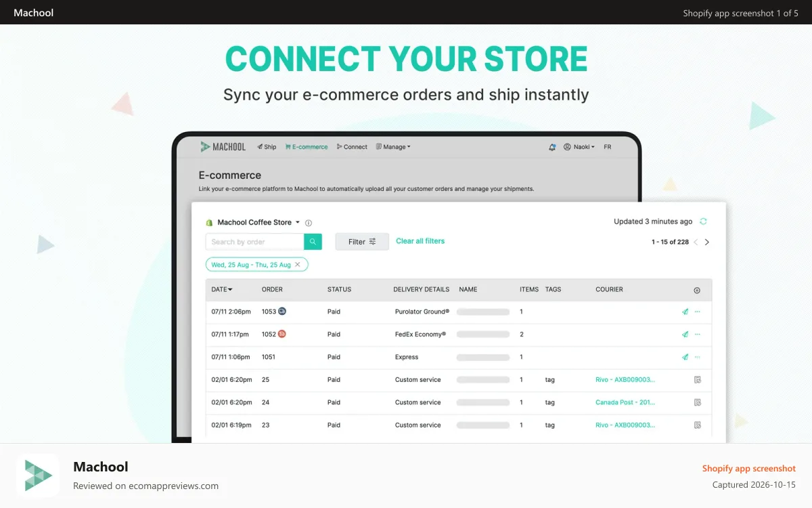Viewport: 812px width, 508px height.
Task: Open more options for order 1052
Action: click(698, 335)
